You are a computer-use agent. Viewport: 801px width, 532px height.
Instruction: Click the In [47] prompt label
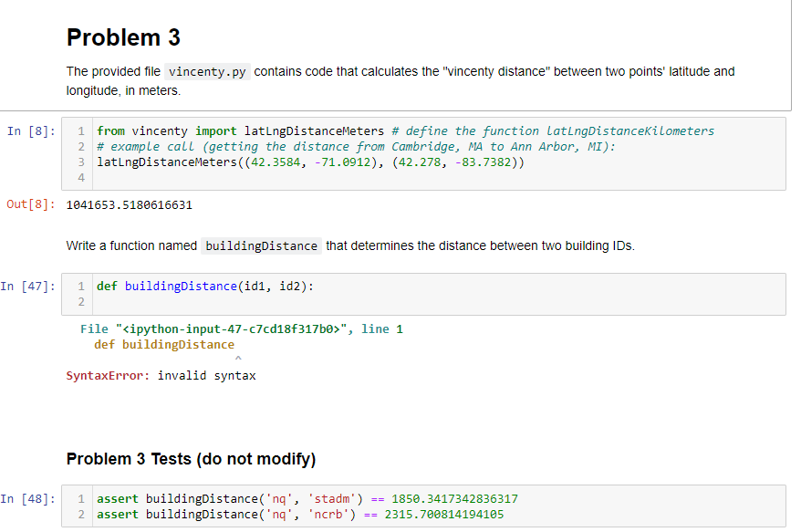[x=29, y=286]
